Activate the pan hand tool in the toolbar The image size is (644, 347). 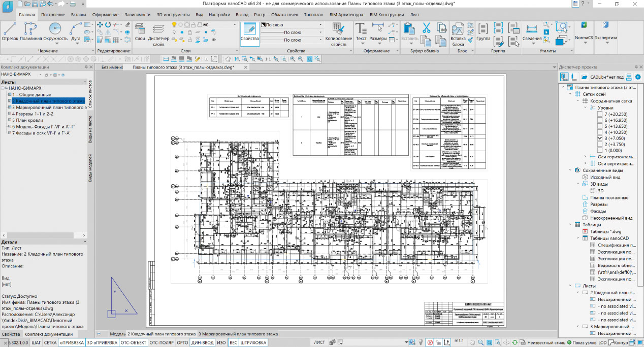[229, 59]
